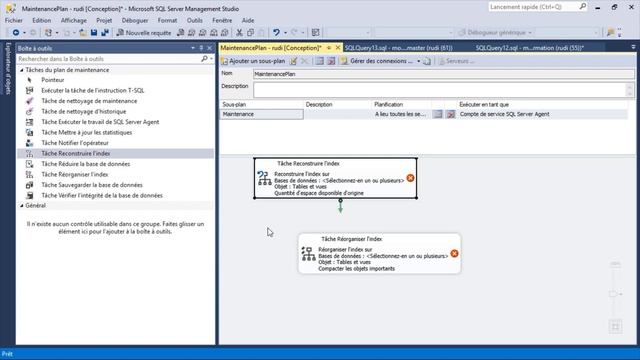
Task: Open the Fichier menu
Action: (x=13, y=20)
